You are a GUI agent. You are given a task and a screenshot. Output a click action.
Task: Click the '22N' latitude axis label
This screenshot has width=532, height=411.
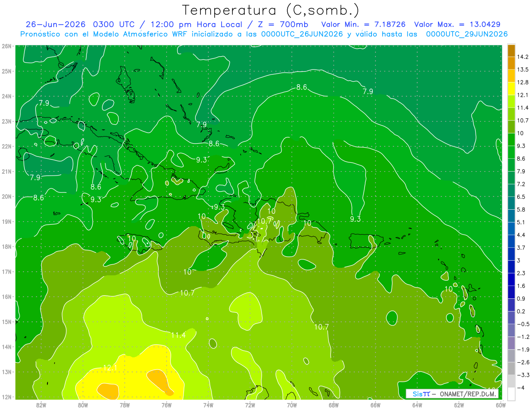pyautogui.click(x=6, y=146)
